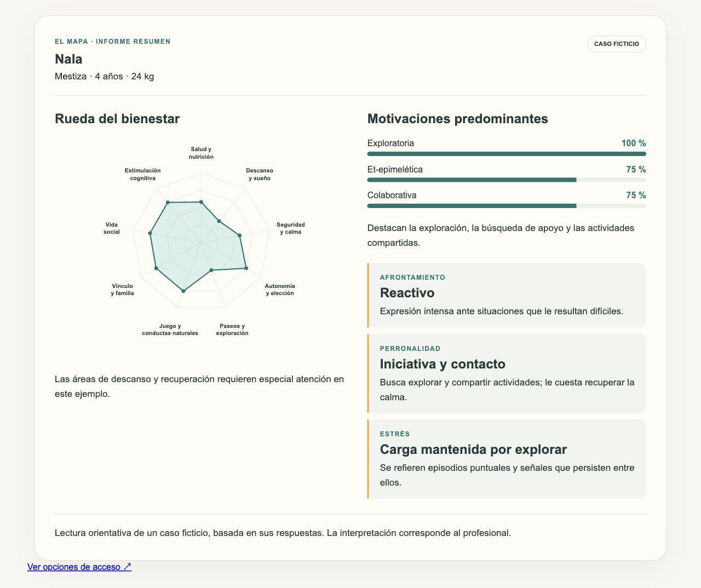Click the radar point on the Autonomía y elección axis
Image resolution: width=701 pixels, height=588 pixels.
click(x=246, y=268)
